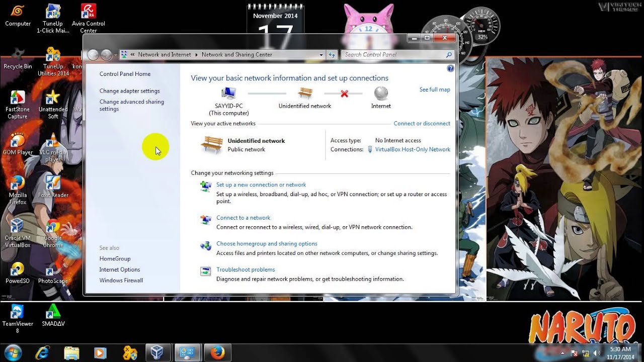Open Change advanced sharing settings
Image resolution: width=644 pixels, height=362 pixels.
tap(131, 105)
